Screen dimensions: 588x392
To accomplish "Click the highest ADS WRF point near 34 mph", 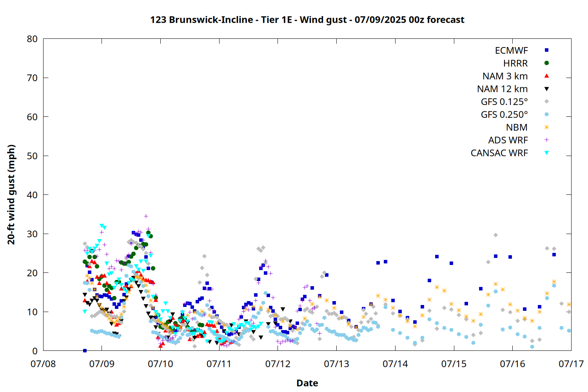I will click(146, 216).
